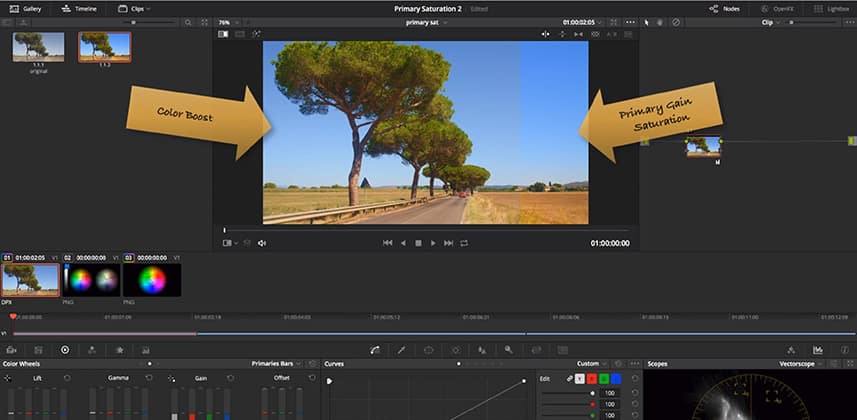Jump to first frame
Image resolution: width=857 pixels, height=420 pixels.
388,243
